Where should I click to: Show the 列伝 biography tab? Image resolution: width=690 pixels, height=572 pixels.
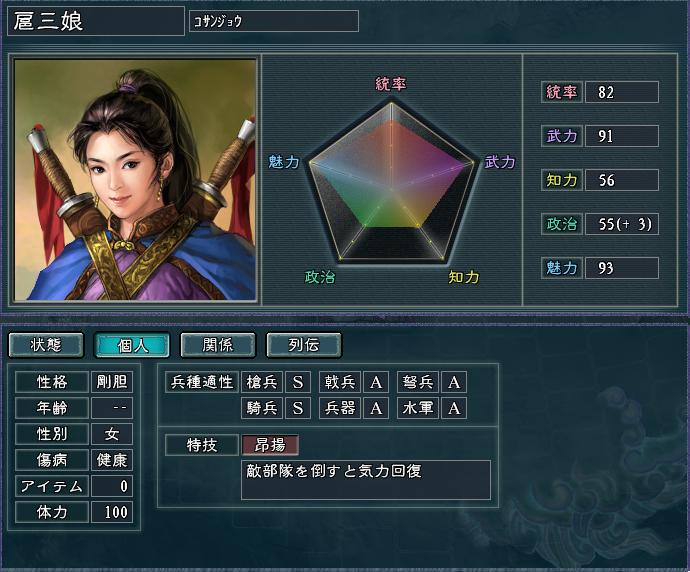pyautogui.click(x=304, y=345)
